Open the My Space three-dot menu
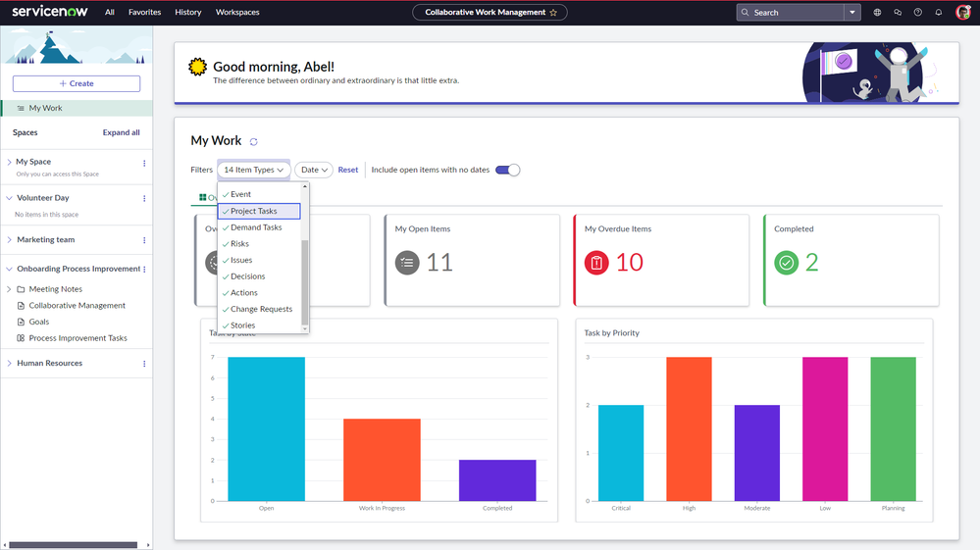Image resolution: width=980 pixels, height=550 pixels. point(144,163)
